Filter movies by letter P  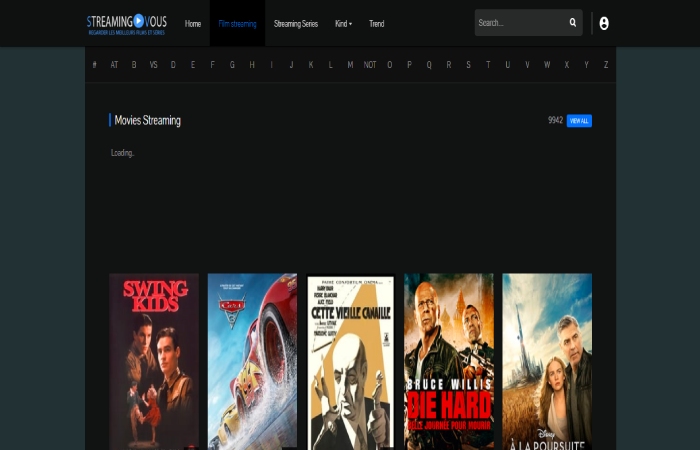tap(409, 65)
